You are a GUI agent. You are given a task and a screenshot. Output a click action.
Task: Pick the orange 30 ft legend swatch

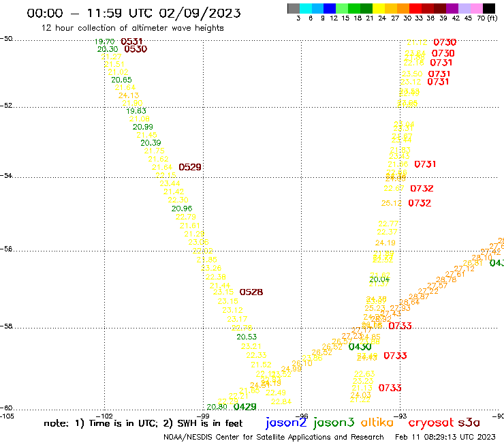click(x=403, y=8)
